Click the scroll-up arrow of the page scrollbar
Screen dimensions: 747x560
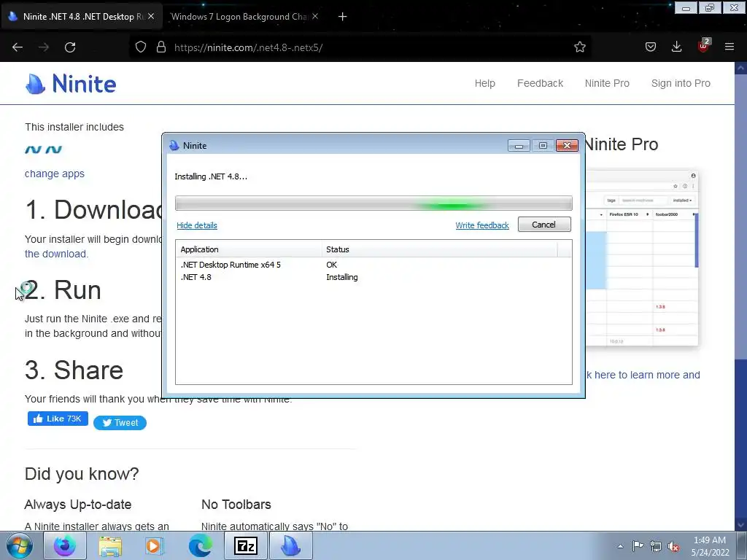point(741,68)
